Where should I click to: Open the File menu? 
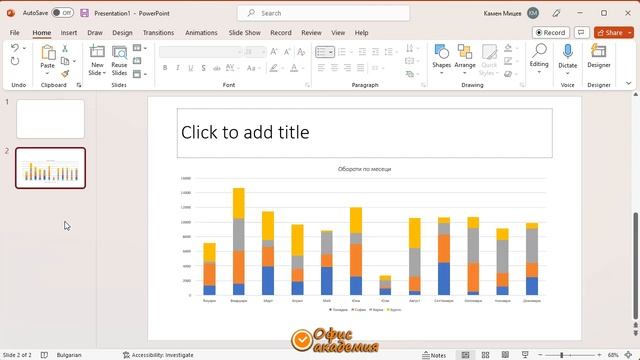click(x=14, y=33)
